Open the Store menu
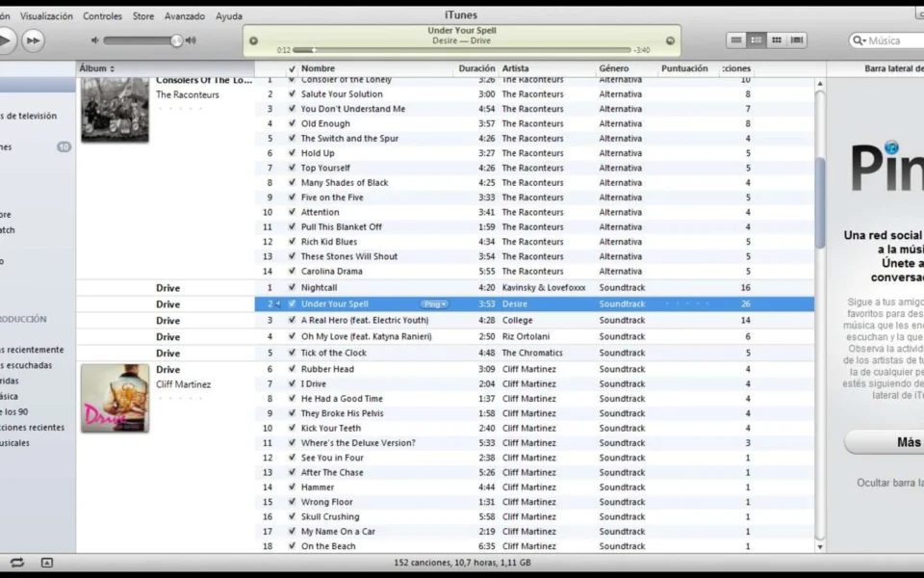The width and height of the screenshot is (924, 578). click(x=143, y=16)
